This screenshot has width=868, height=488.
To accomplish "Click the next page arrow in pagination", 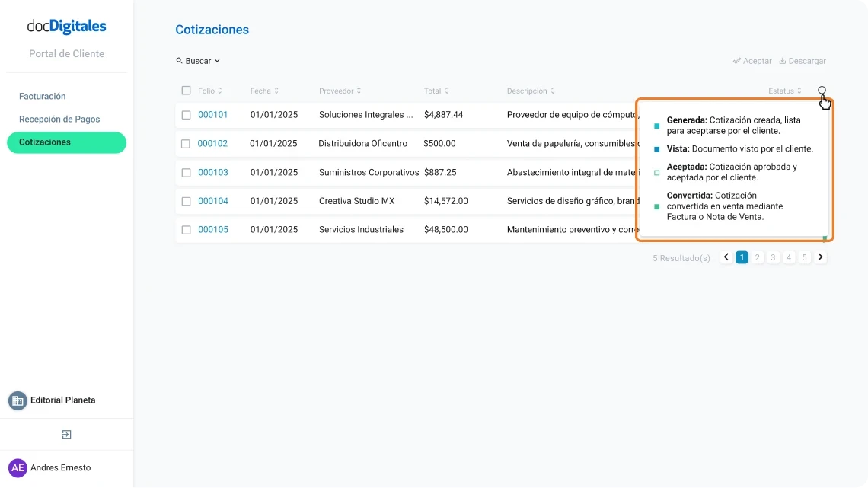I will [820, 257].
